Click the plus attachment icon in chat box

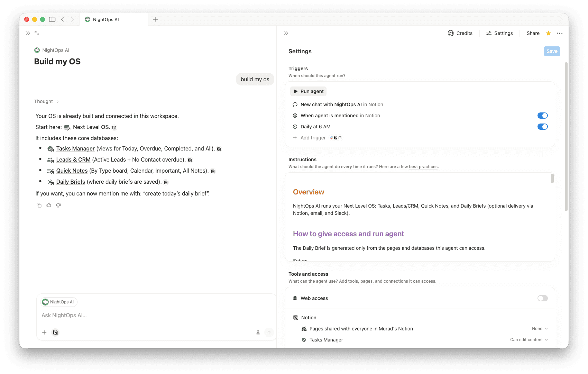44,332
